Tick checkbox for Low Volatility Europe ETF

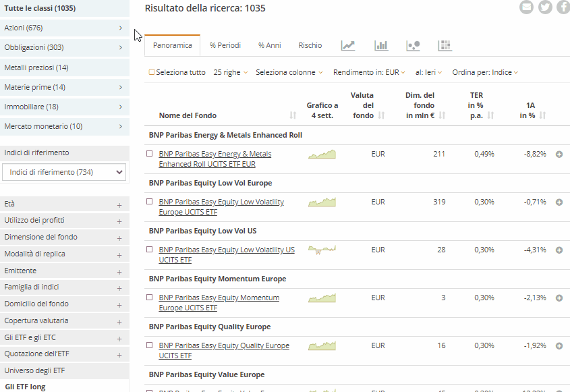tap(150, 202)
